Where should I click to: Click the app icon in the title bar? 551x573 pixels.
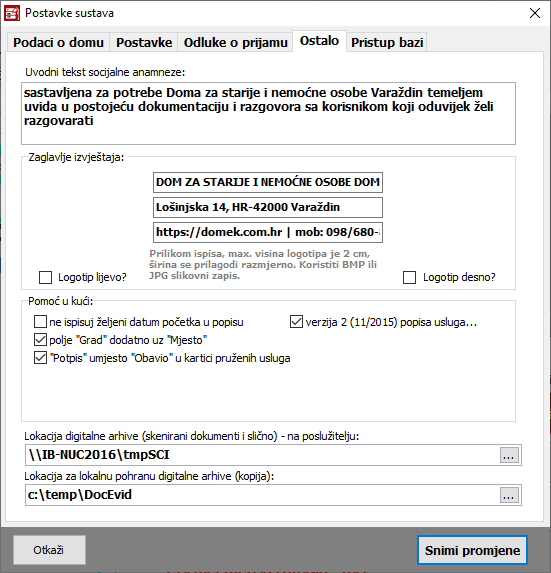click(12, 13)
